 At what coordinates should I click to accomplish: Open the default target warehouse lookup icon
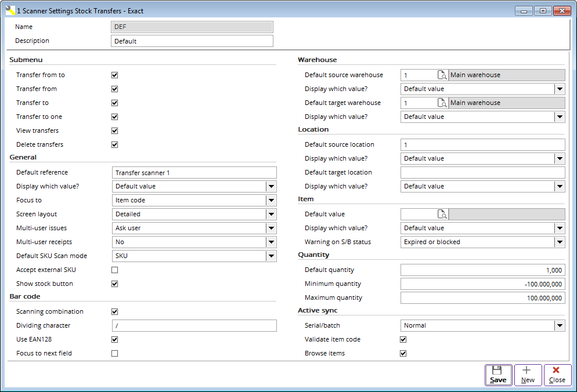442,103
